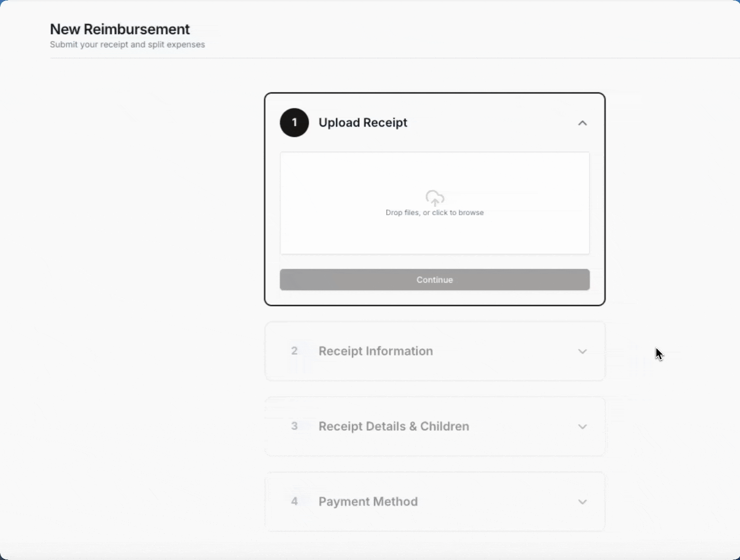Select the Upload Receipt step title
The image size is (740, 560).
click(x=363, y=123)
